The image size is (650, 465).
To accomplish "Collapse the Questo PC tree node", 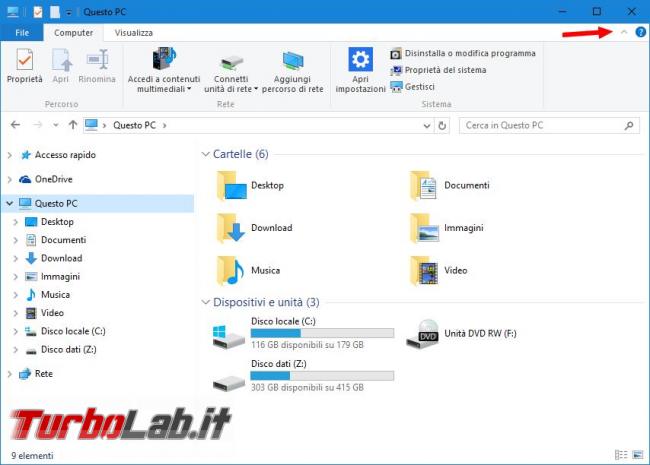I will 10,203.
